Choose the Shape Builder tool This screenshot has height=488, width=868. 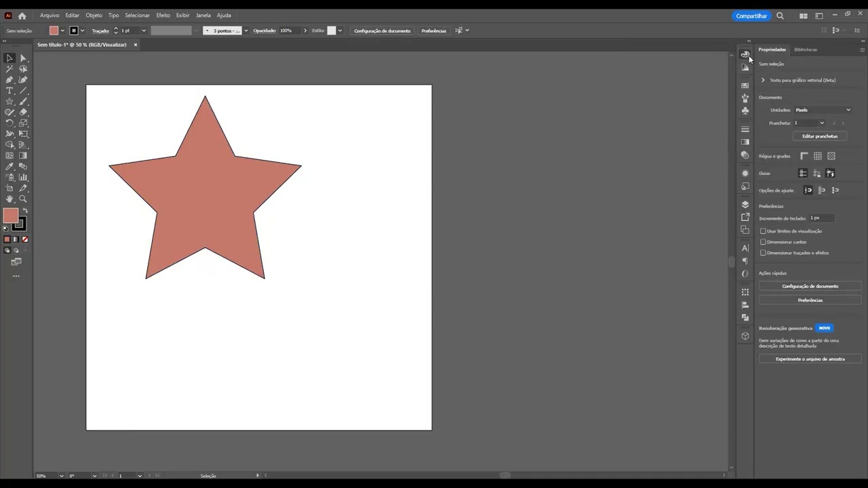[x=9, y=145]
